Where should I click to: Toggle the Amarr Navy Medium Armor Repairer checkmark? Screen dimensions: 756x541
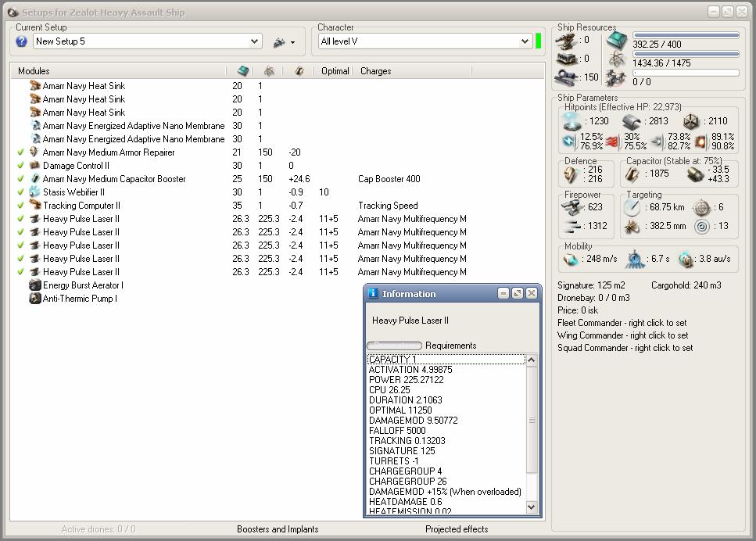pyautogui.click(x=21, y=152)
